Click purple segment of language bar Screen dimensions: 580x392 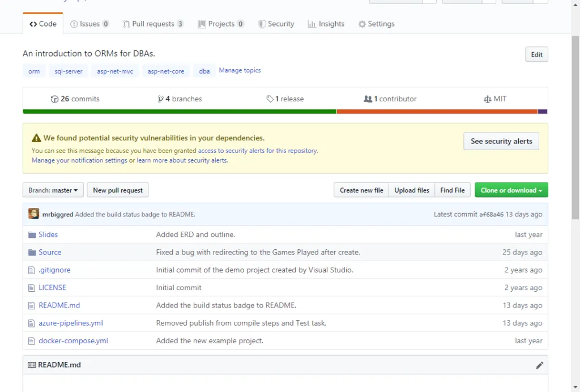[543, 112]
